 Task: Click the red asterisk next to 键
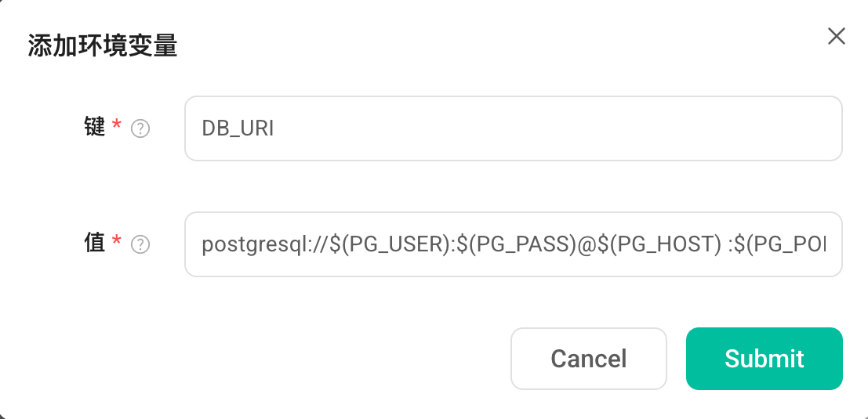pyautogui.click(x=116, y=126)
